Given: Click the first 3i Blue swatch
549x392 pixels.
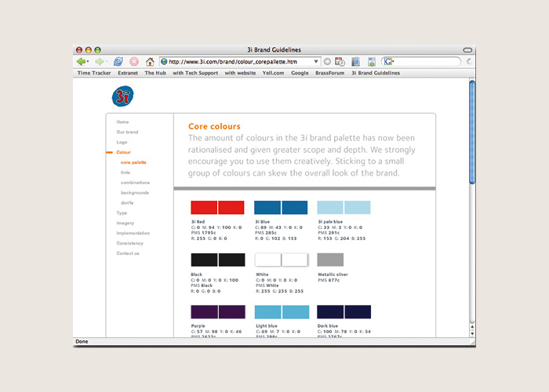Looking at the screenshot, I should [x=267, y=208].
